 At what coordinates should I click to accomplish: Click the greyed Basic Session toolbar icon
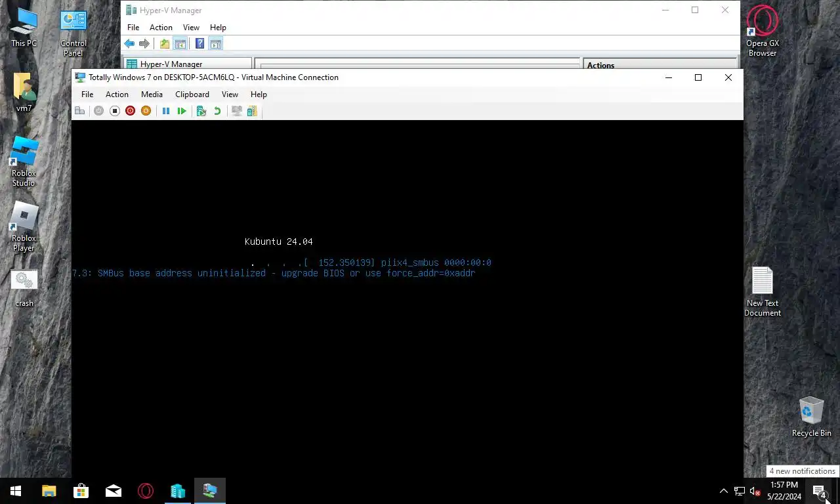[x=237, y=111]
